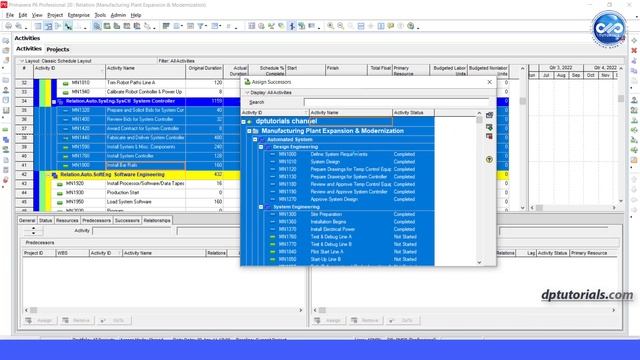Switch to the Projects tab
640x360 pixels.
[58, 49]
